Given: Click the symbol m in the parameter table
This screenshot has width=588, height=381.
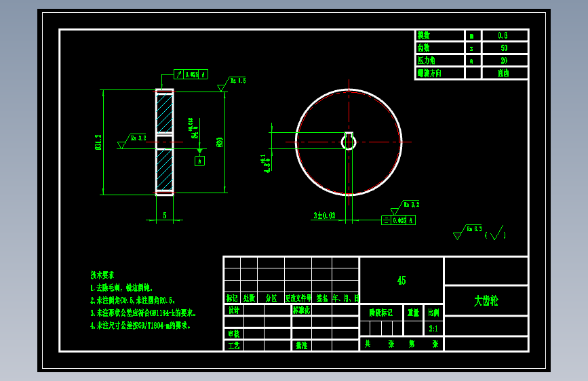Looking at the screenshot, I should (x=472, y=36).
